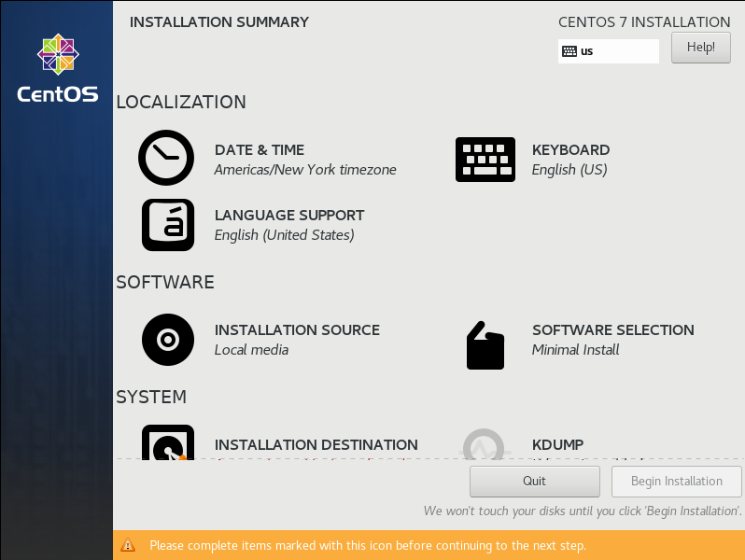Viewport: 745px width, 560px height.
Task: Open the Software Selection package icon
Action: point(485,345)
